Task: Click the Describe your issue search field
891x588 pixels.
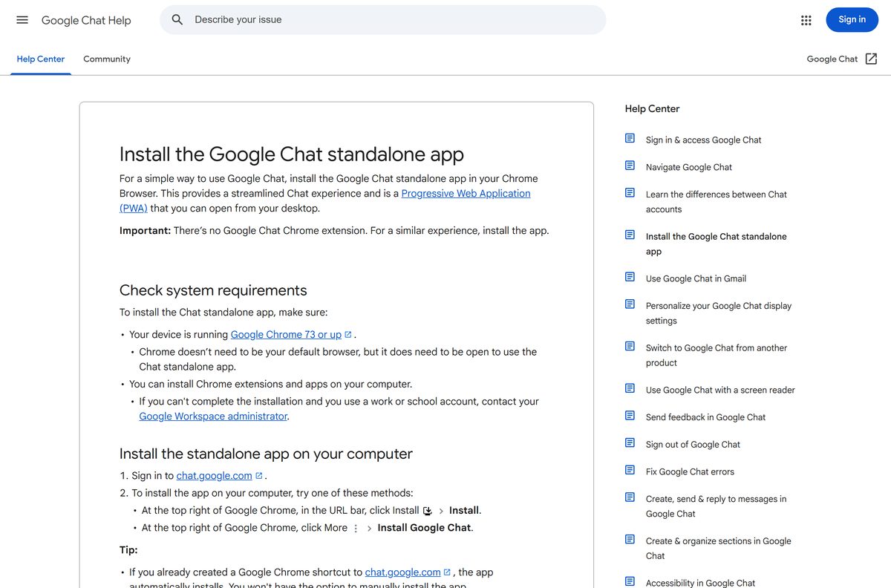Action: (382, 20)
